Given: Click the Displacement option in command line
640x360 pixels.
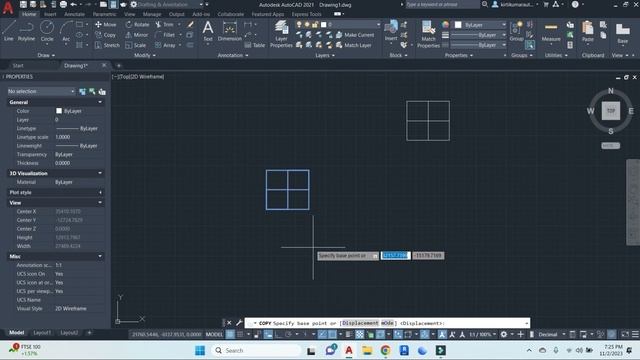Looking at the screenshot, I should tap(360, 323).
